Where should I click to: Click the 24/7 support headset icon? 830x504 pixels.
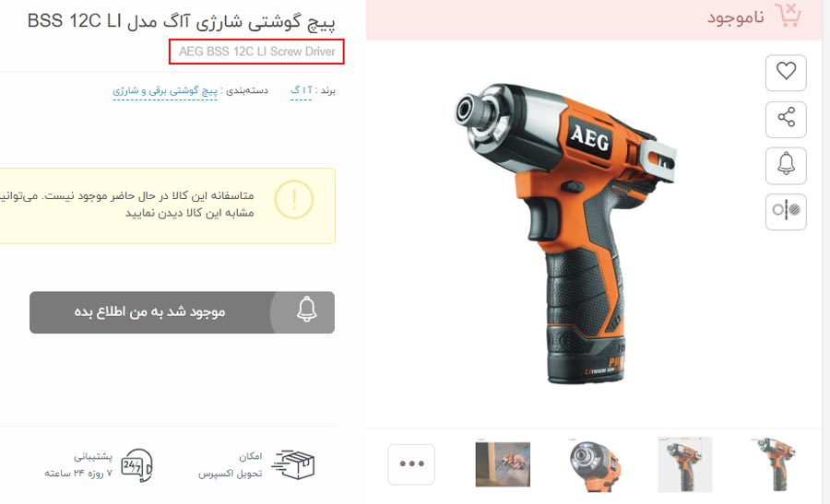[x=137, y=465]
